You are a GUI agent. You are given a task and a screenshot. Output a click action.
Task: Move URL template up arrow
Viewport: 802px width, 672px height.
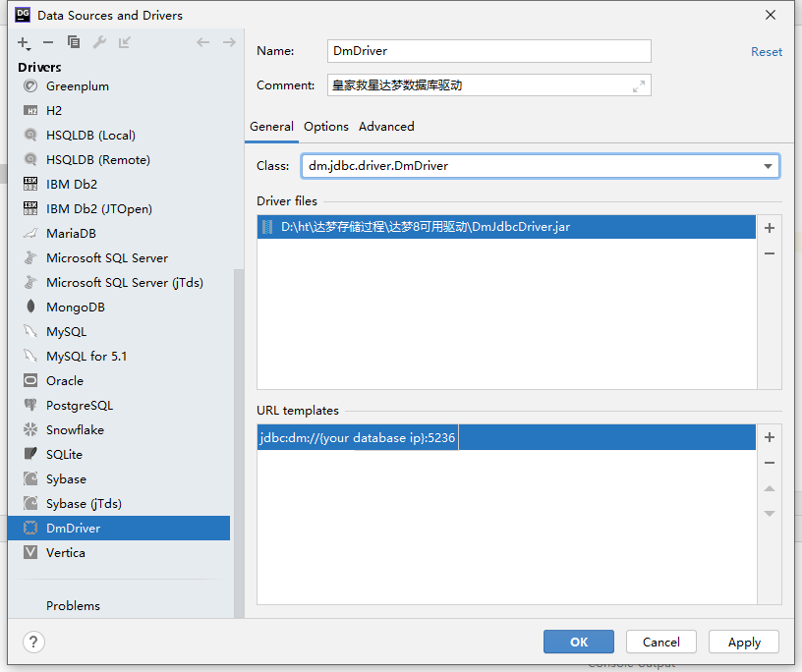770,488
